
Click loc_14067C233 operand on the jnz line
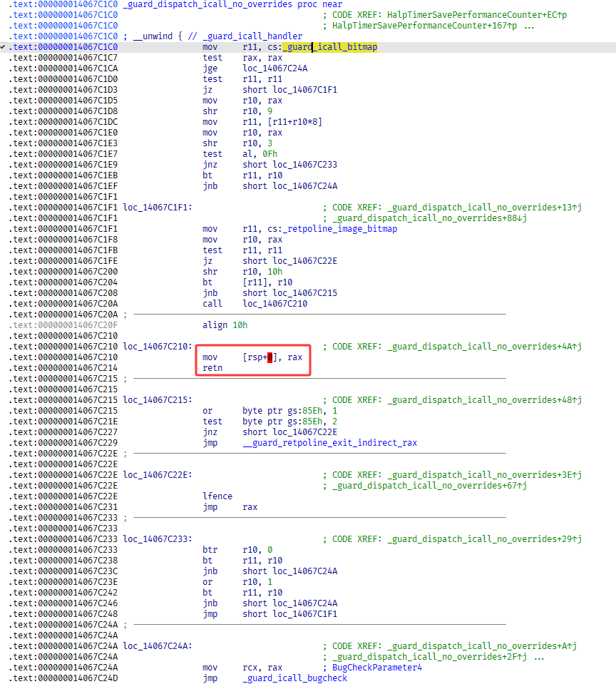coord(304,165)
